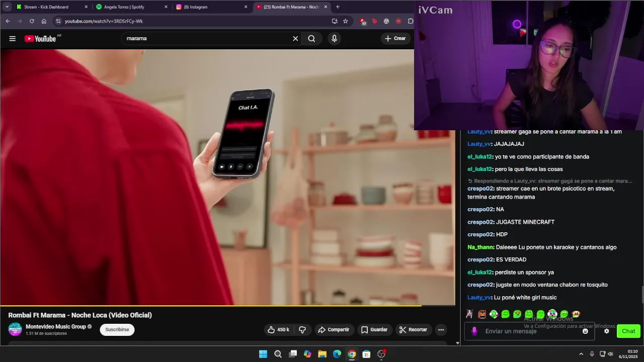Open chat settings gear icon

click(607, 331)
